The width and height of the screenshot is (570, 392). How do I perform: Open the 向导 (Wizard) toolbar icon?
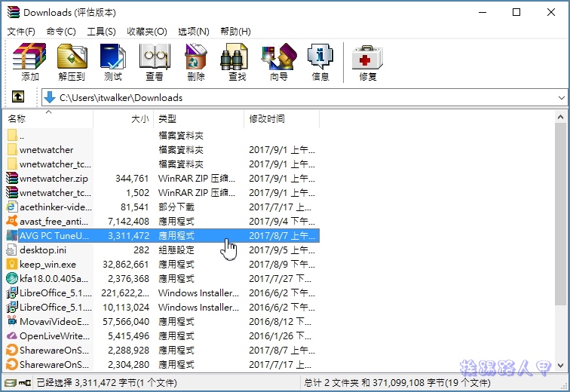[279, 57]
